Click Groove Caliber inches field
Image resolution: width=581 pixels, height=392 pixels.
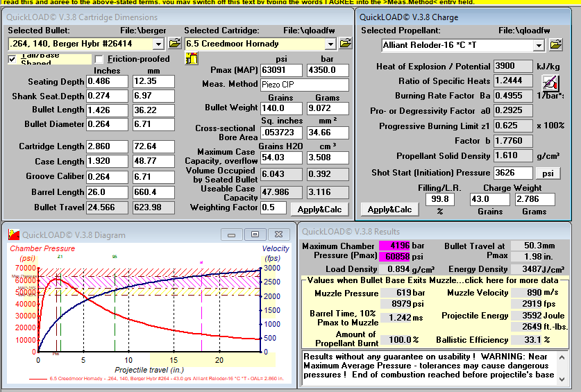tap(107, 177)
